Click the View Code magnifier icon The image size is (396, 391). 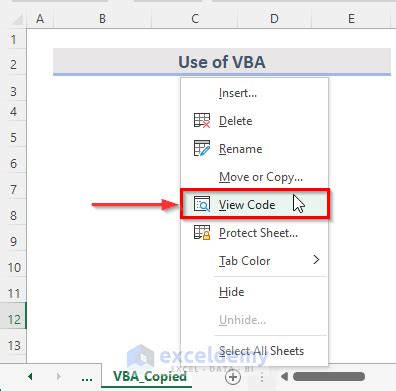(x=202, y=204)
